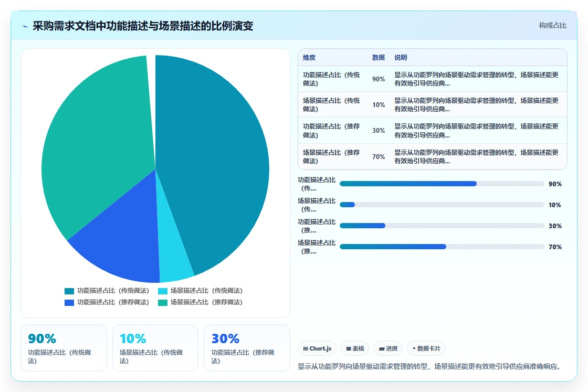Toggle legend 功能描述占比（推荐做法）blue swatch
The width and height of the screenshot is (588, 392).
tap(69, 303)
